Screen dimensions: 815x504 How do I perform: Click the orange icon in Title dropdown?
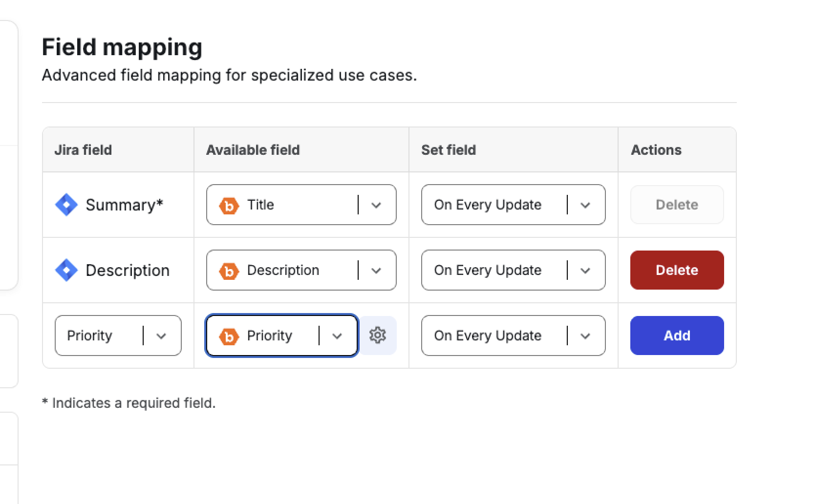pos(229,206)
